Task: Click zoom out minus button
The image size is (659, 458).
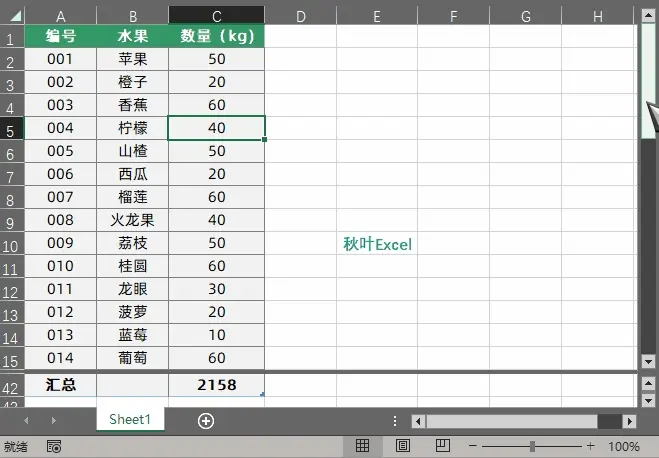Action: pos(473,446)
